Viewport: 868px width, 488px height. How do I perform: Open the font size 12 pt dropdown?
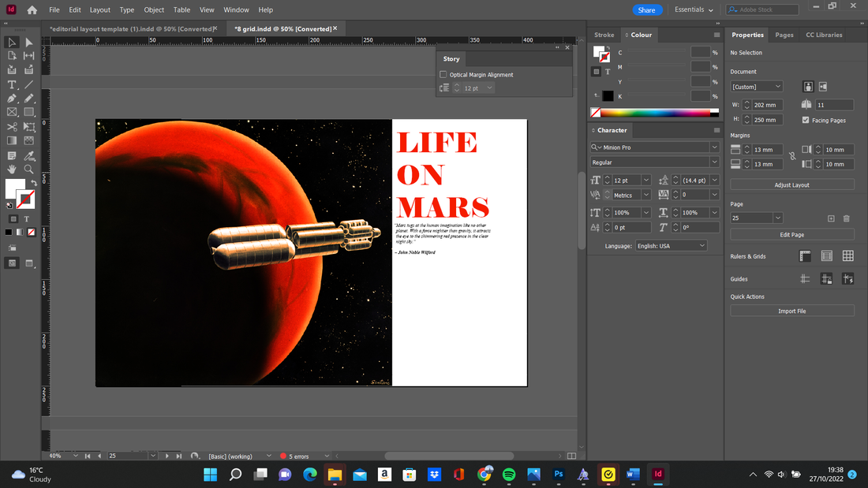click(x=646, y=181)
